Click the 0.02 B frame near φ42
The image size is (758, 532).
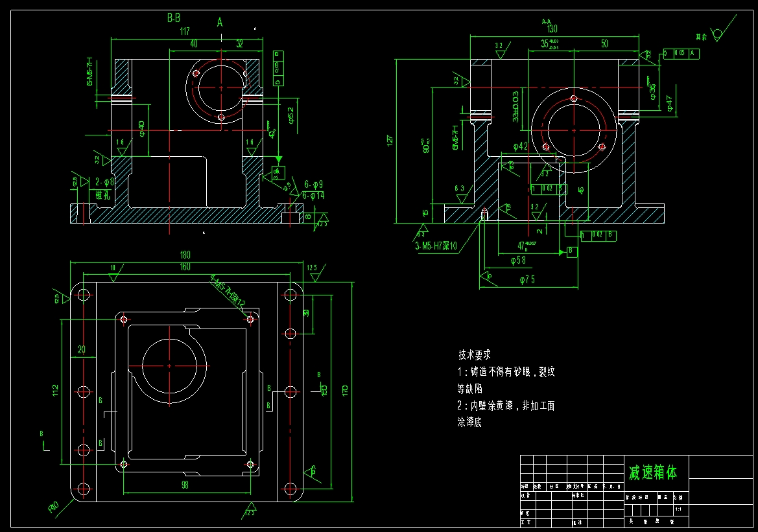[547, 188]
